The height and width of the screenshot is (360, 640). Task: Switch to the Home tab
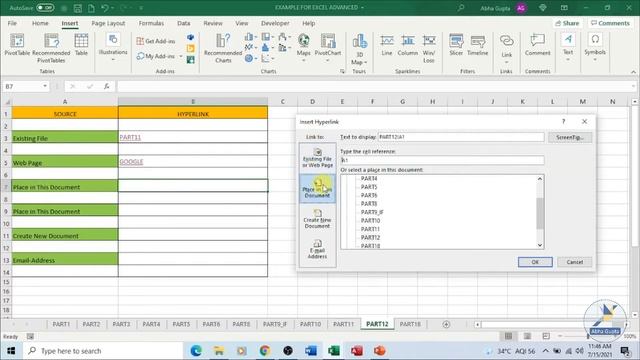pos(40,23)
